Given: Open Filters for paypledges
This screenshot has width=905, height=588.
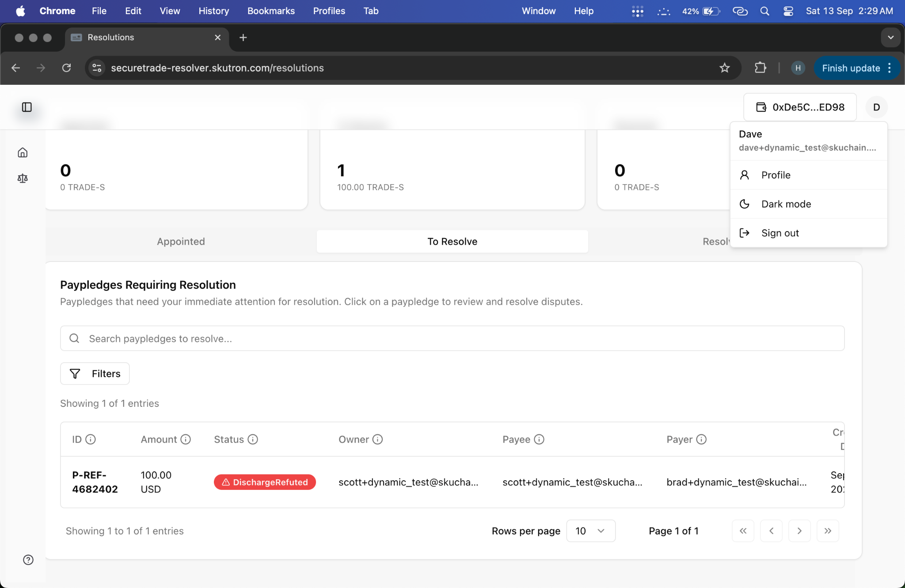Looking at the screenshot, I should pyautogui.click(x=95, y=373).
